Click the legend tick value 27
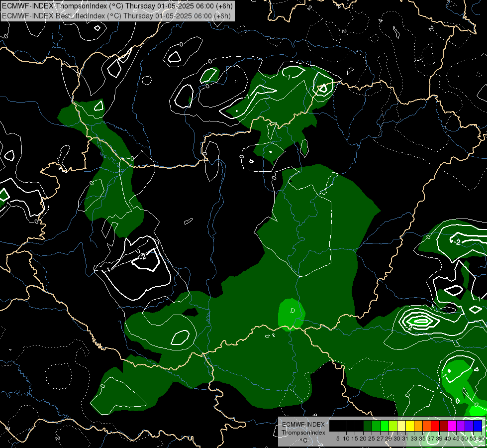This screenshot has width=487, height=448. [x=380, y=439]
